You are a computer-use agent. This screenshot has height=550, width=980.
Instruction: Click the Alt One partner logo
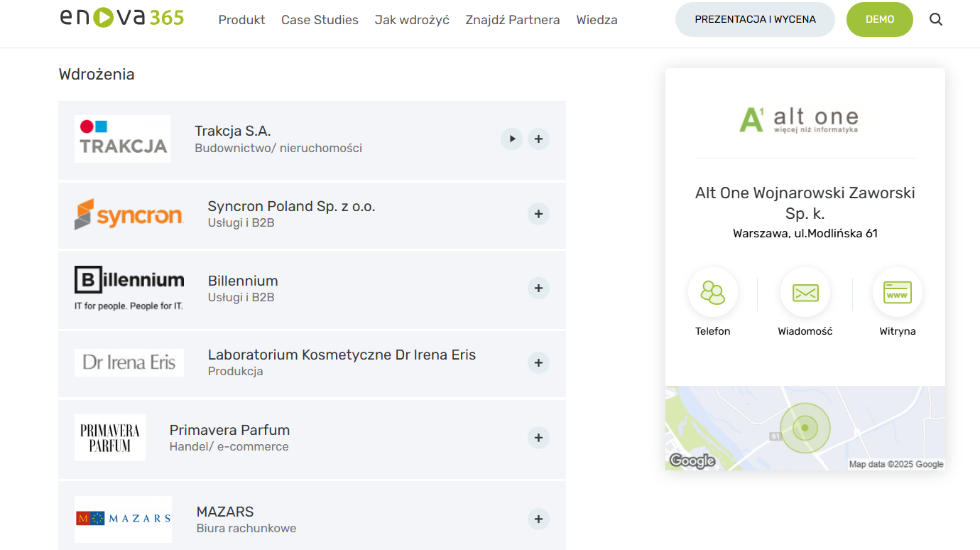[x=799, y=119]
